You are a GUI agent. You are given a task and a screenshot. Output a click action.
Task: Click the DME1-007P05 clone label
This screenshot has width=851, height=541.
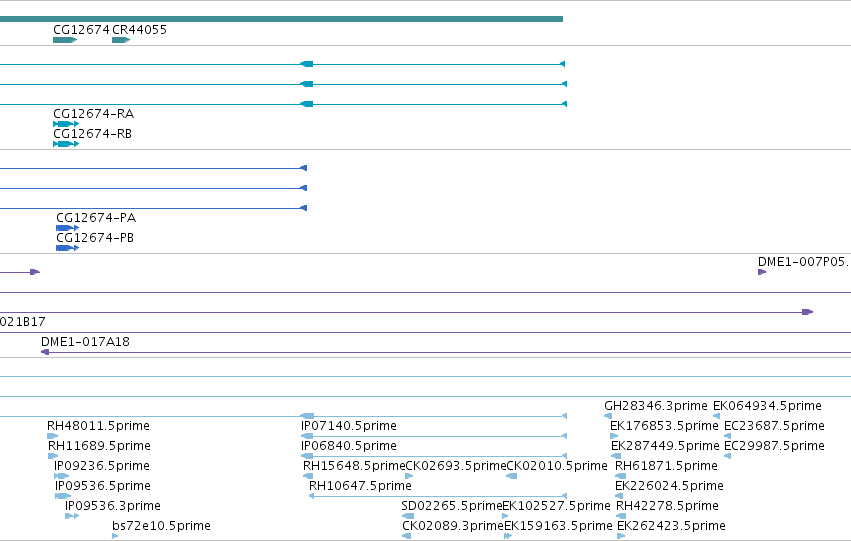(x=804, y=262)
